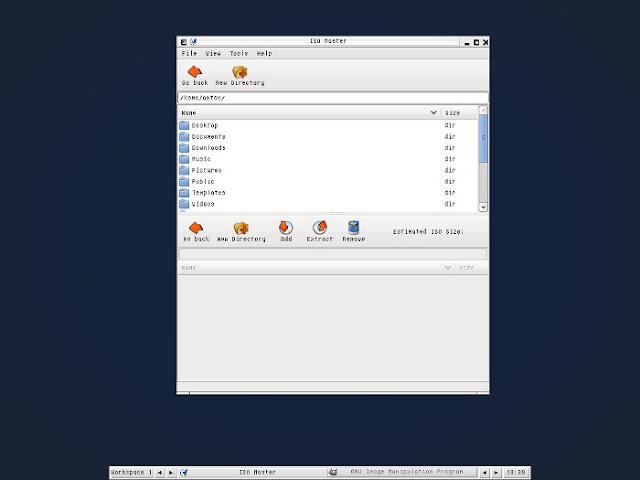Select the Pictures row name text
Image resolution: width=640 pixels, height=480 pixels.
207,170
